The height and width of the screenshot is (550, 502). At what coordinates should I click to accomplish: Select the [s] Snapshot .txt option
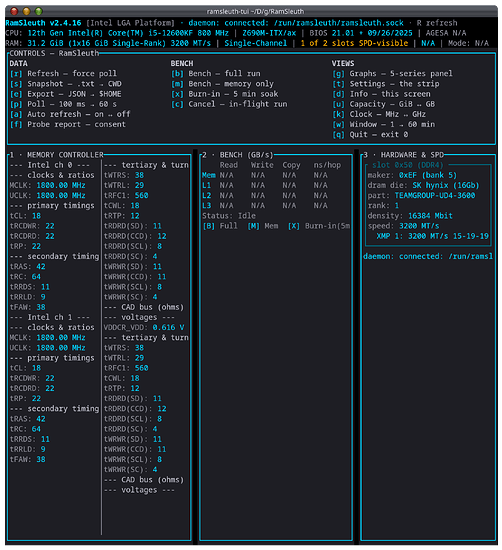click(x=66, y=84)
